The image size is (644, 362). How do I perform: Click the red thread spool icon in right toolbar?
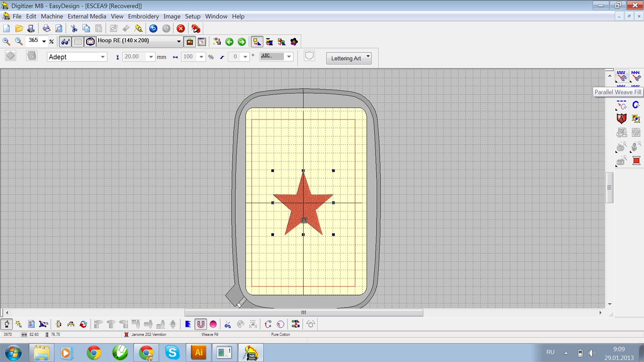pos(636,161)
